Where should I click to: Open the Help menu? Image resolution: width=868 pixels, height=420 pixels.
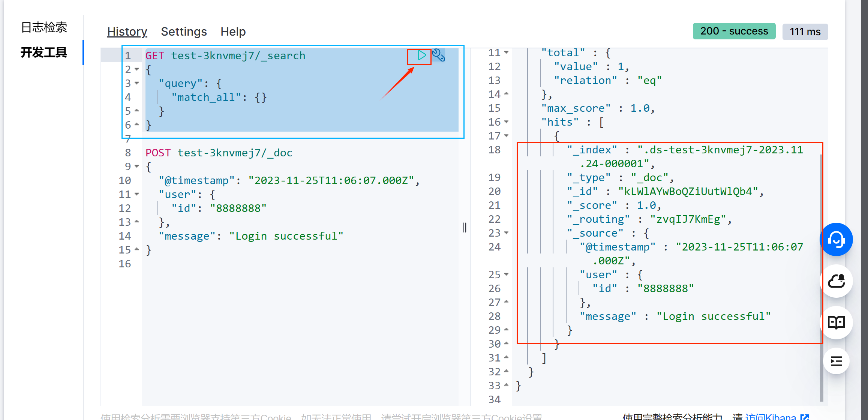[x=233, y=31]
